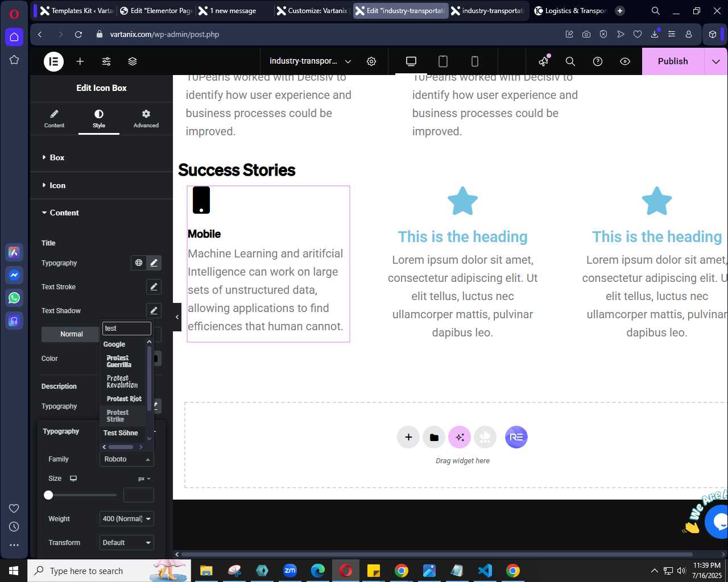Image resolution: width=728 pixels, height=582 pixels.
Task: Open Site Settings sliders icon
Action: 106,61
